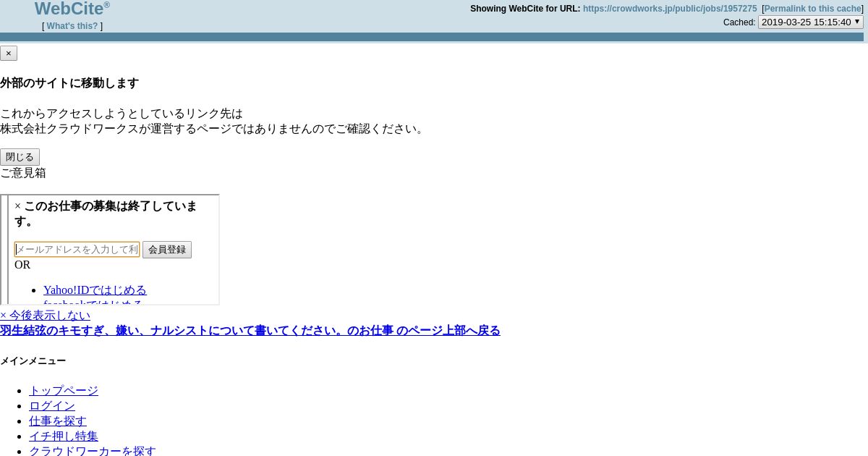Open the Yahoo!IDではじめる link

pyautogui.click(x=95, y=290)
